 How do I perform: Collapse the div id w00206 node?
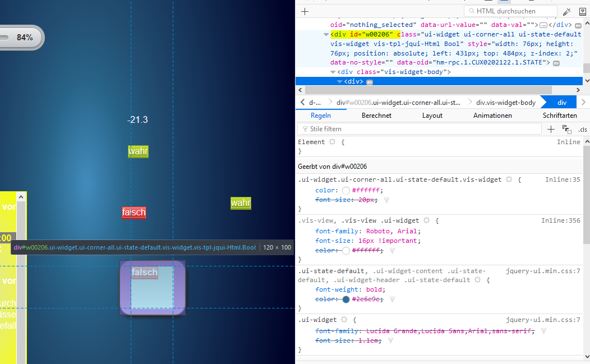[326, 34]
